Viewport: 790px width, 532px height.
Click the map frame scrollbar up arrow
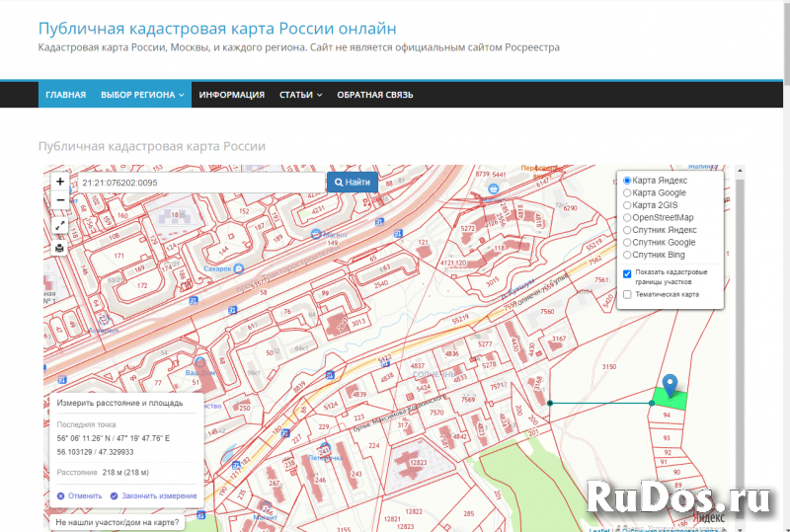[x=740, y=171]
